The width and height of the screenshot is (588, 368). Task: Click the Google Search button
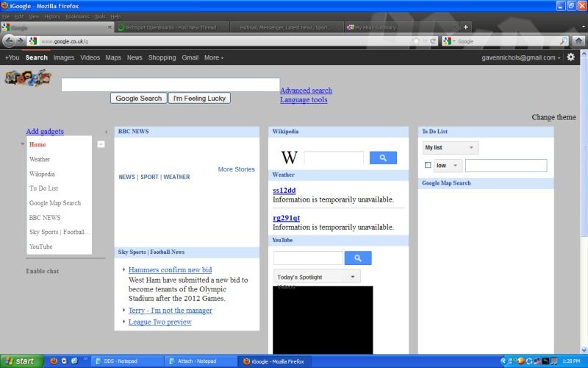(138, 98)
